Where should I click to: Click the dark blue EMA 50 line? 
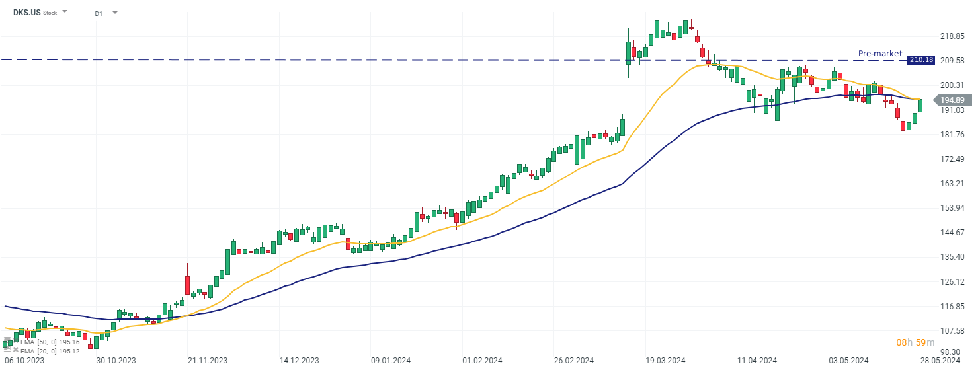463,241
